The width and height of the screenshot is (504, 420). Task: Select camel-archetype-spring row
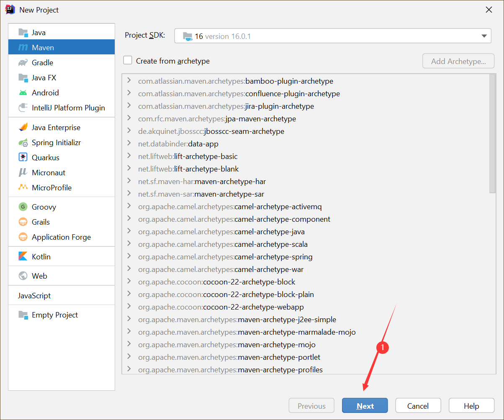tap(306, 257)
